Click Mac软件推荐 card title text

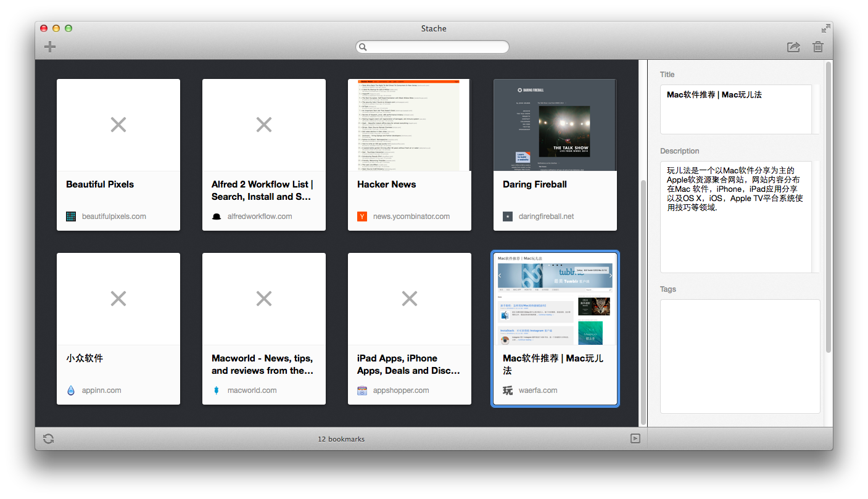pyautogui.click(x=553, y=365)
